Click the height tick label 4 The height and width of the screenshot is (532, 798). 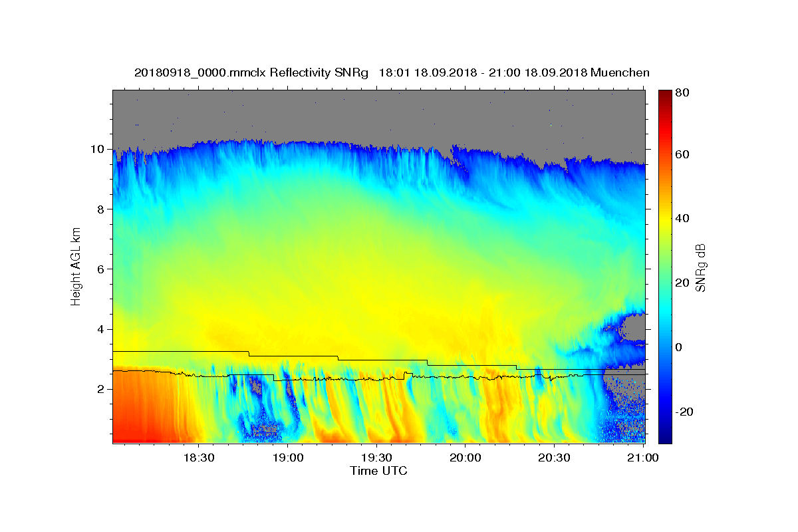tap(101, 329)
